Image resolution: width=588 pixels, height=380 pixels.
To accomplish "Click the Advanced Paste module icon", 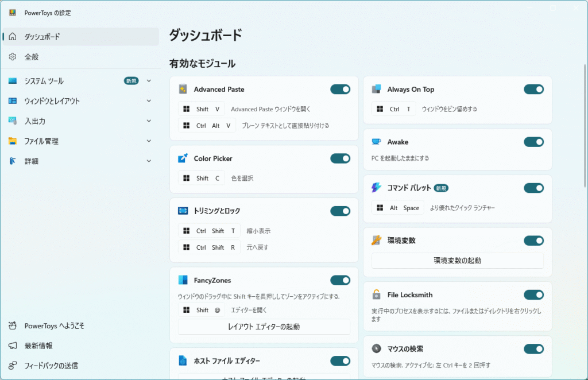I will (x=183, y=89).
